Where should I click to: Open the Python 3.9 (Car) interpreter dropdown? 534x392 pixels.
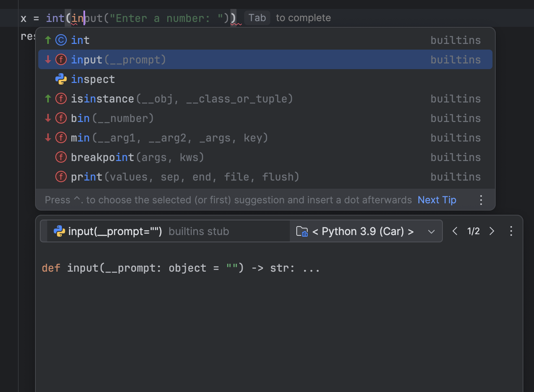pos(431,231)
